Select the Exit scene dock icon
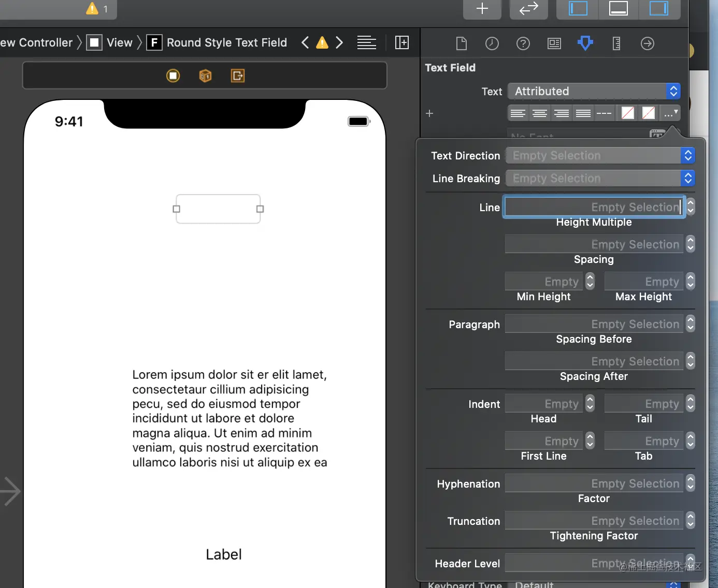This screenshot has height=588, width=718. (237, 76)
